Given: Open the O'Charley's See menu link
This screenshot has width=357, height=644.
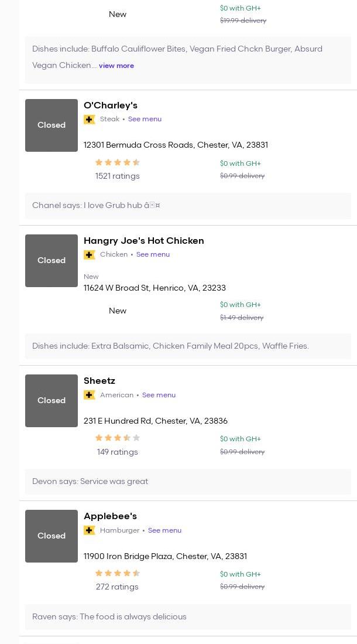Looking at the screenshot, I should [x=145, y=119].
